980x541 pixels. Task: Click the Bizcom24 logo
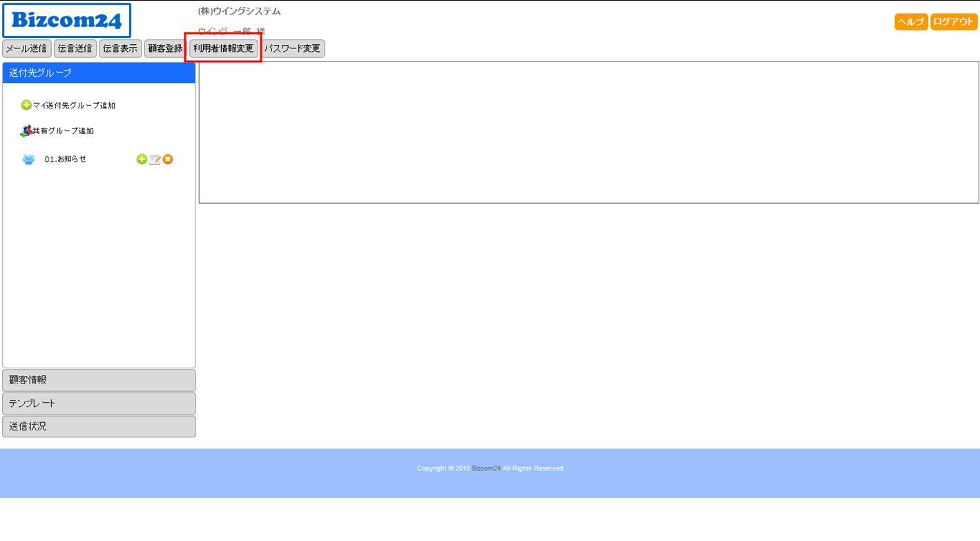[x=66, y=21]
